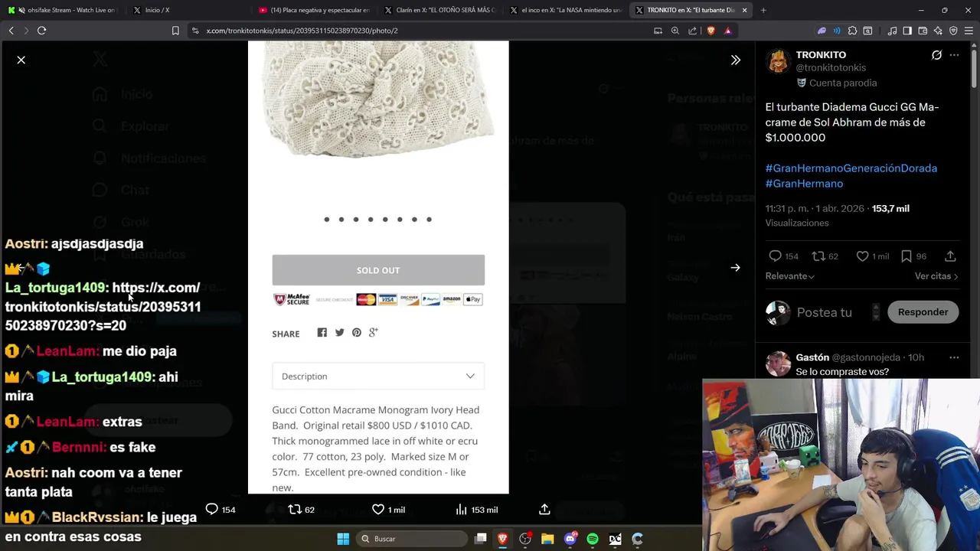Expand the Description dropdown in the photo
The width and height of the screenshot is (980, 551).
pyautogui.click(x=378, y=377)
